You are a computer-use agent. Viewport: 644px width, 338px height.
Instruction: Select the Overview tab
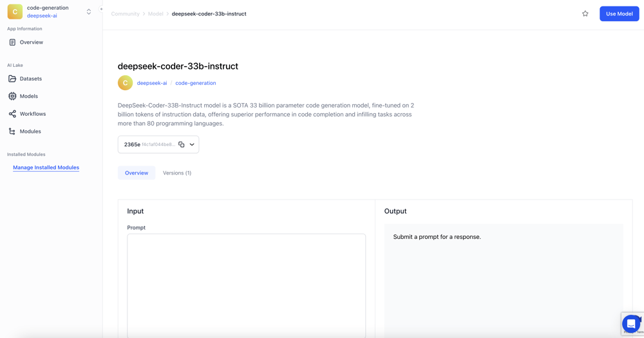pos(137,173)
